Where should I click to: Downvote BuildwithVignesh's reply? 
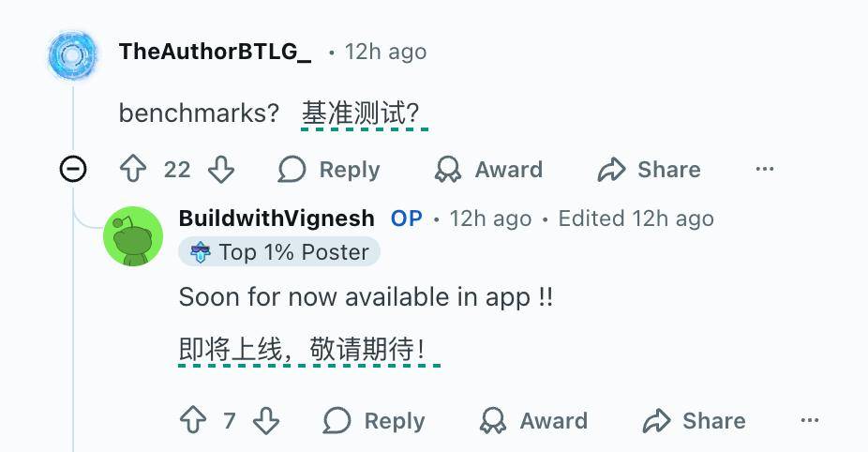[266, 420]
